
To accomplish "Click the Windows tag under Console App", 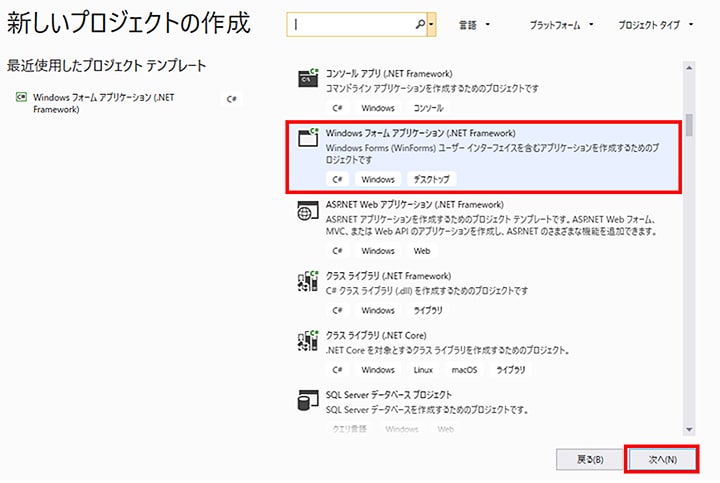I will click(x=378, y=108).
